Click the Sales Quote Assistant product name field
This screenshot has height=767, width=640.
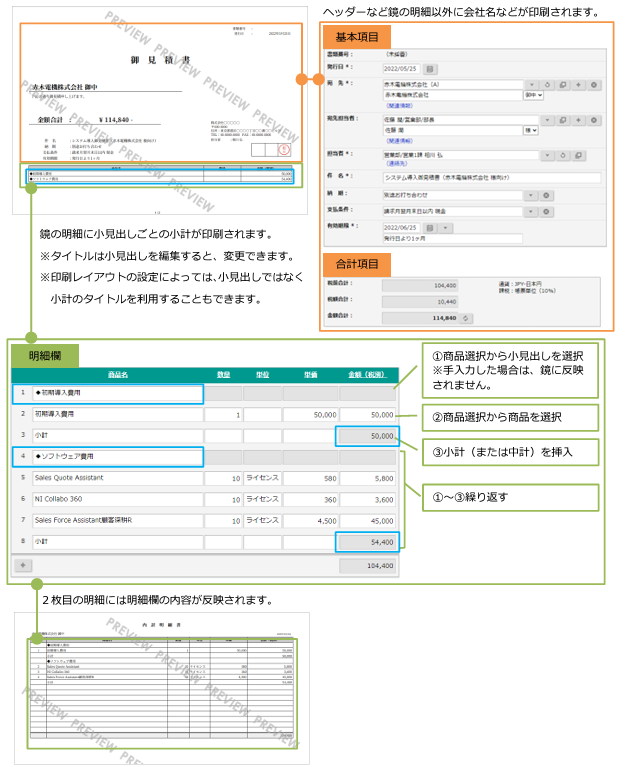click(x=117, y=478)
